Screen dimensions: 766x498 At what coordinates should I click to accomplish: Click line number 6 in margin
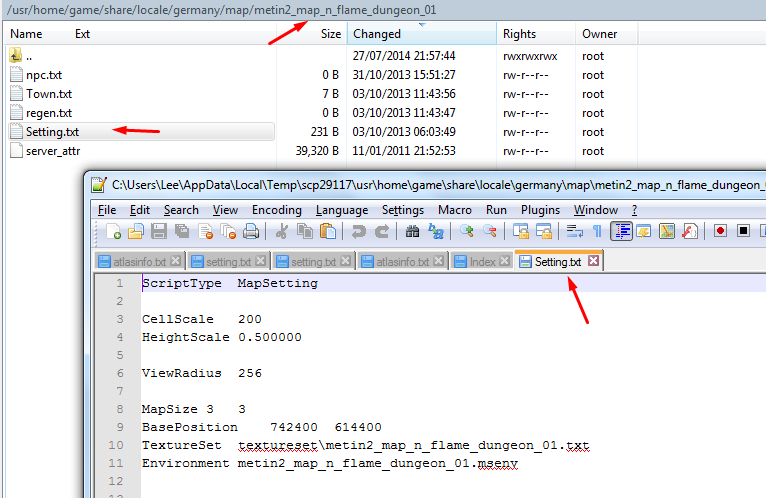tap(120, 373)
